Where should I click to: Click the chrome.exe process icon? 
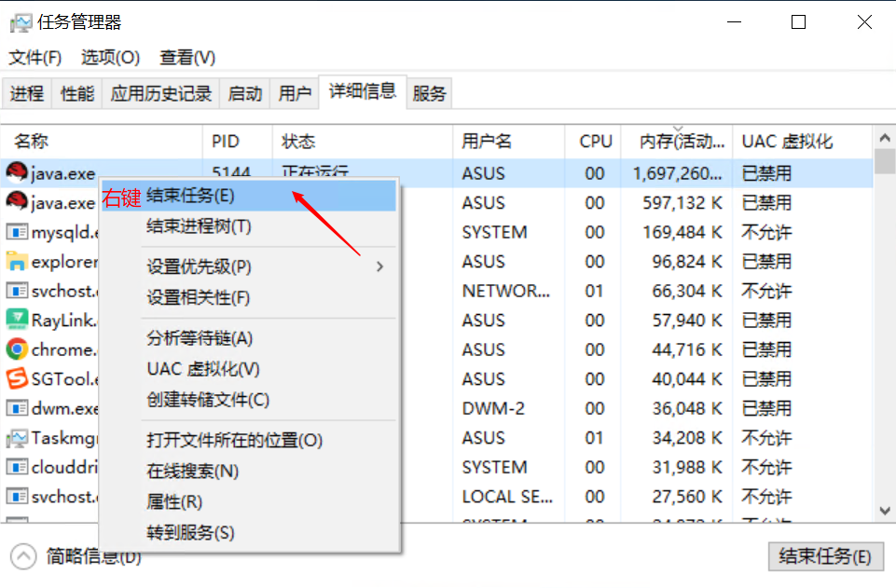pyautogui.click(x=17, y=349)
